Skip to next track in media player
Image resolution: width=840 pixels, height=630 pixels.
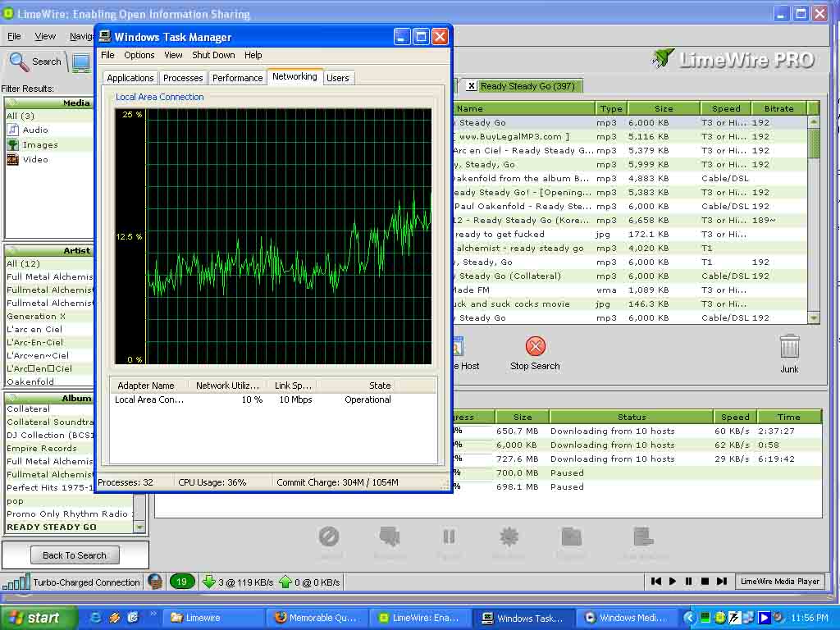(722, 582)
